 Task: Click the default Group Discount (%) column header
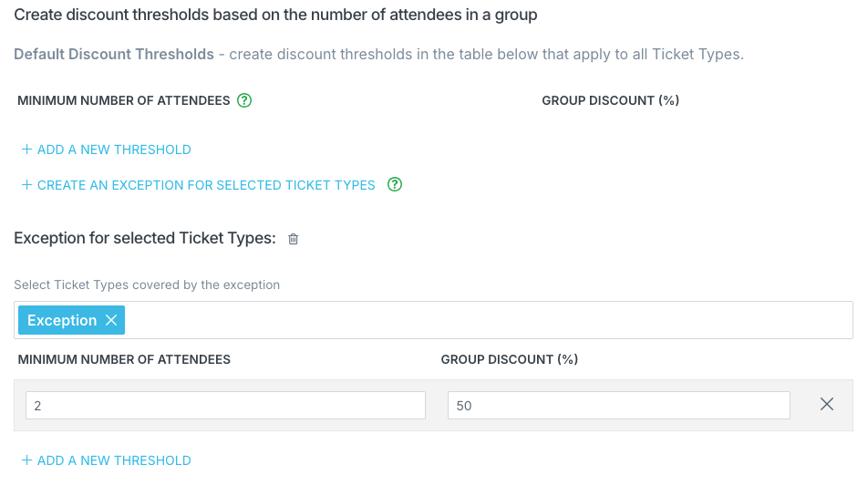(x=610, y=100)
